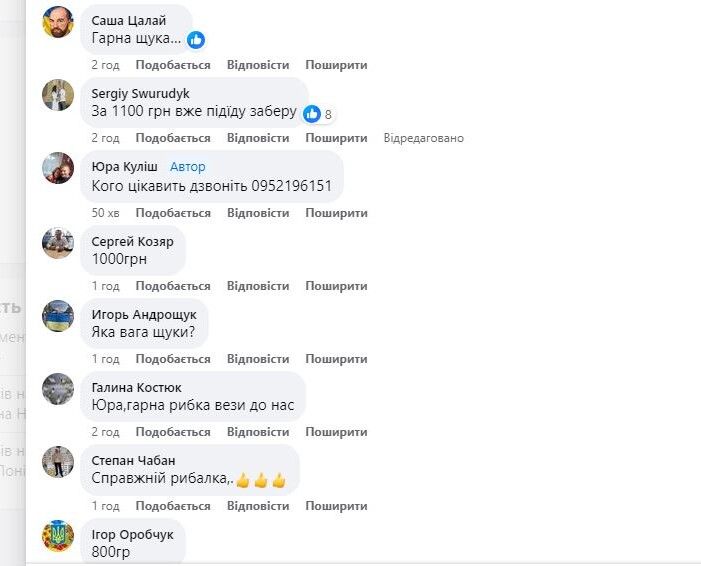Like Сергей Козяр's 1000грн comment

(x=173, y=286)
